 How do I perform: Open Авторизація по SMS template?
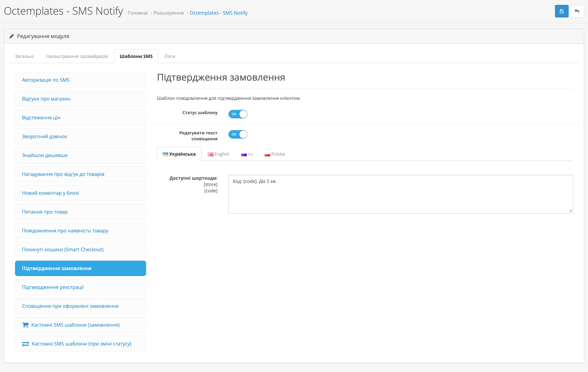click(x=46, y=80)
